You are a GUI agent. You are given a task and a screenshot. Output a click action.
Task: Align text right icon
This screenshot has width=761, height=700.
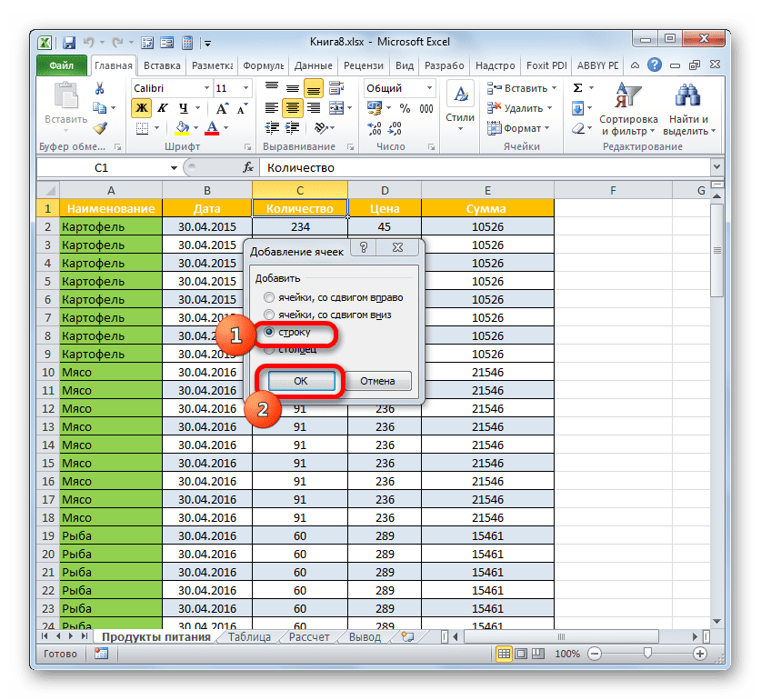coord(314,108)
